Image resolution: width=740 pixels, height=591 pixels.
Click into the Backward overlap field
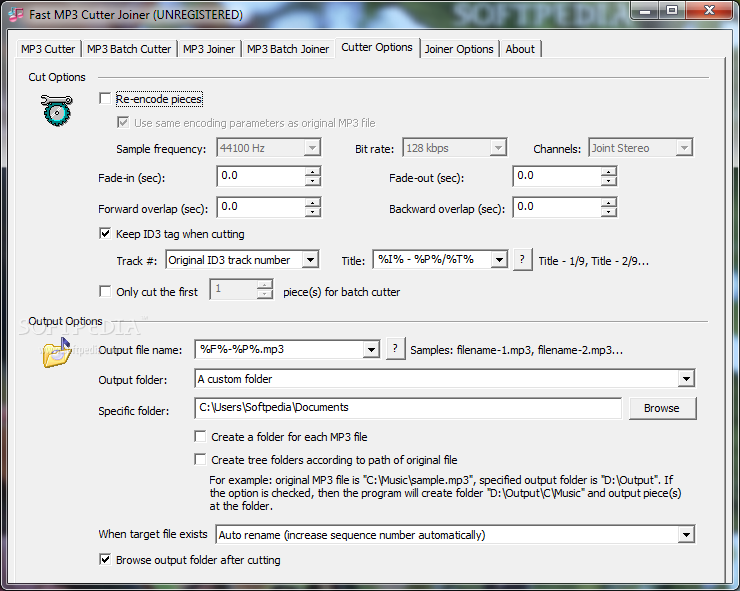pos(557,207)
